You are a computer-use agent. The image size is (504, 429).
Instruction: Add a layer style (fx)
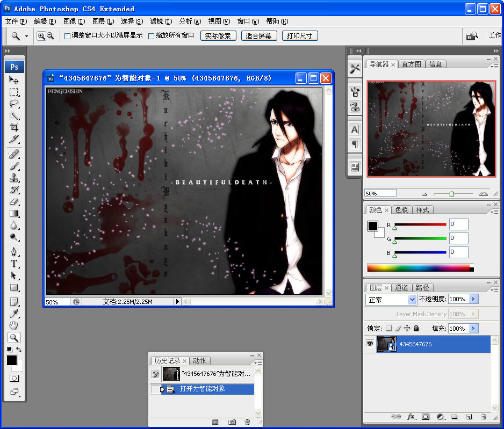(411, 417)
